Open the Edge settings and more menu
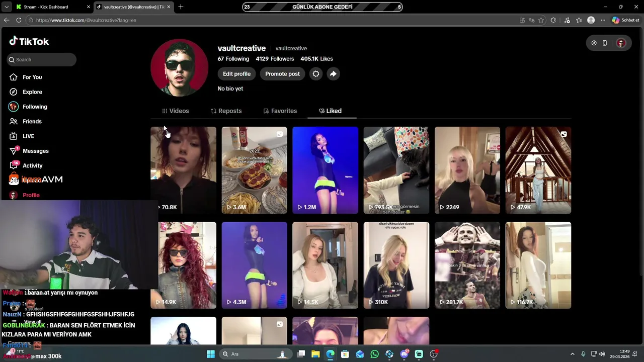 (603, 20)
